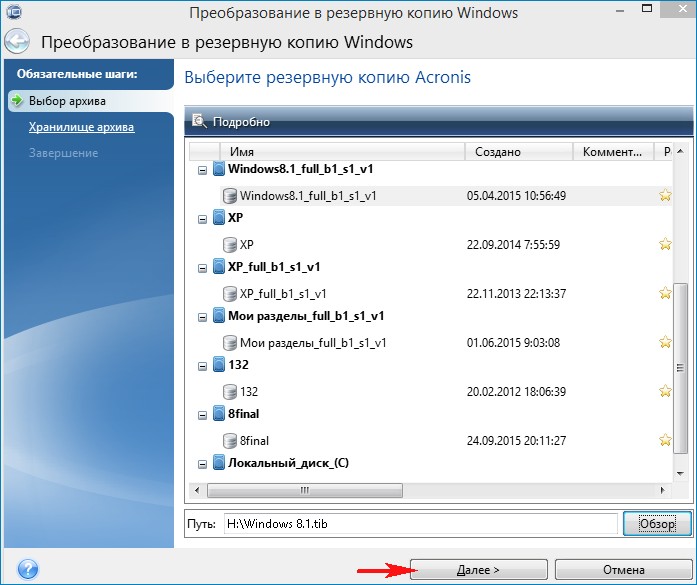Sort by the Коммент... column header
The width and height of the screenshot is (697, 585).
[613, 152]
